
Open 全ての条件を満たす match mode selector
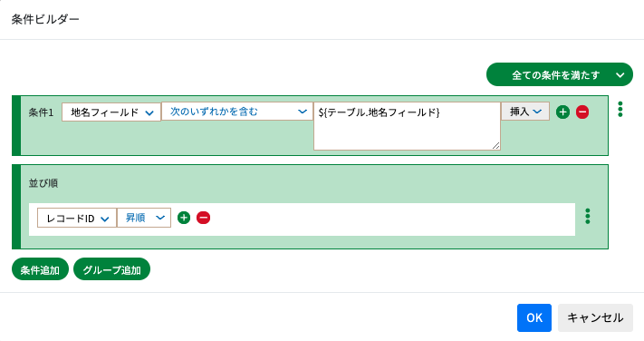pyautogui.click(x=560, y=74)
